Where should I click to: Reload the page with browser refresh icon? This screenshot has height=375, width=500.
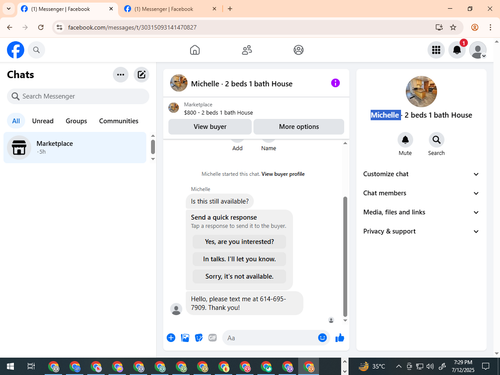[x=41, y=27]
